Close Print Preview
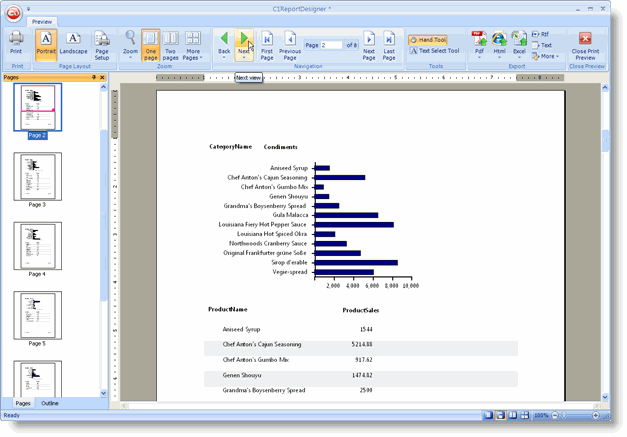This screenshot has height=437, width=627. pyautogui.click(x=585, y=43)
